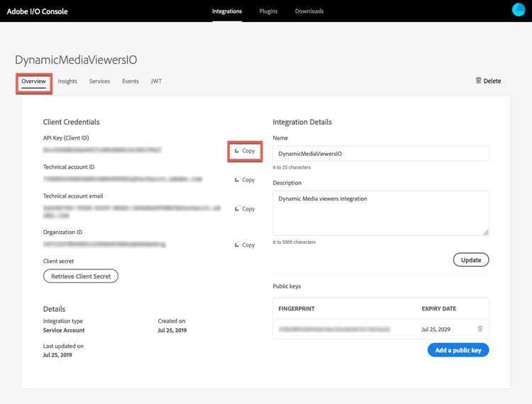This screenshot has width=532, height=404.
Task: Copy the Organization ID value
Action: [x=245, y=245]
